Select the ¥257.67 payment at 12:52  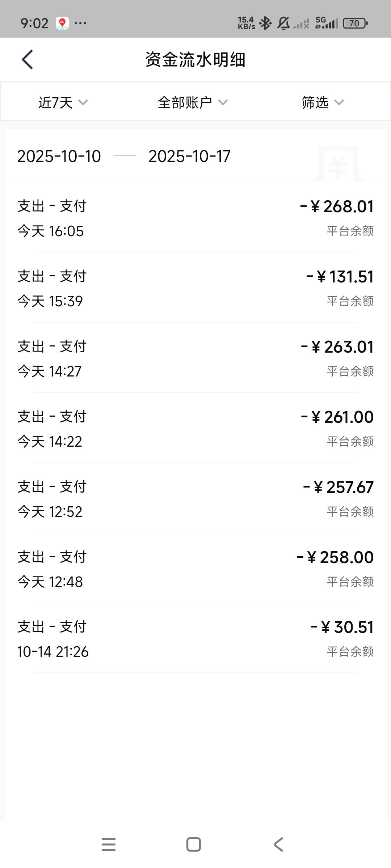click(195, 499)
